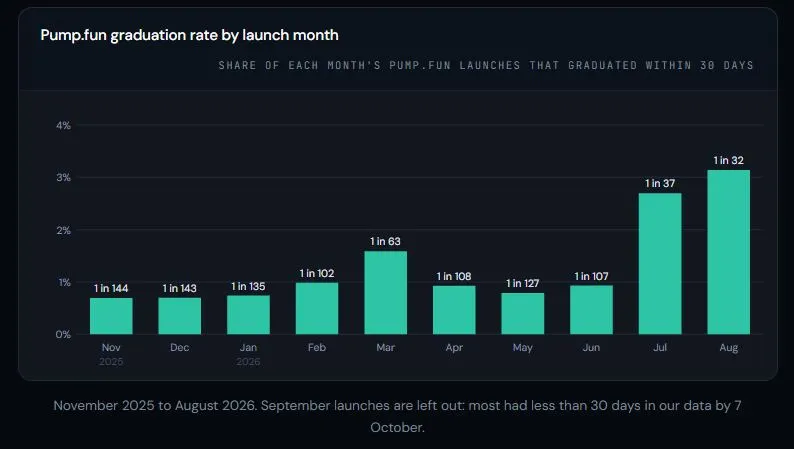794x449 pixels.
Task: Click the 2% axis label
Action: (x=63, y=230)
